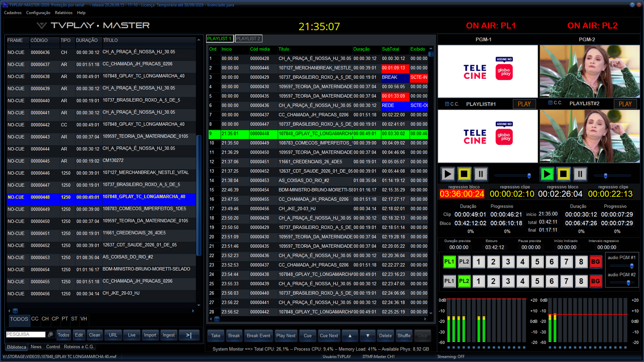Click the playlist horizontal scroll right arrow
This screenshot has width=644, height=362.
(425, 319)
